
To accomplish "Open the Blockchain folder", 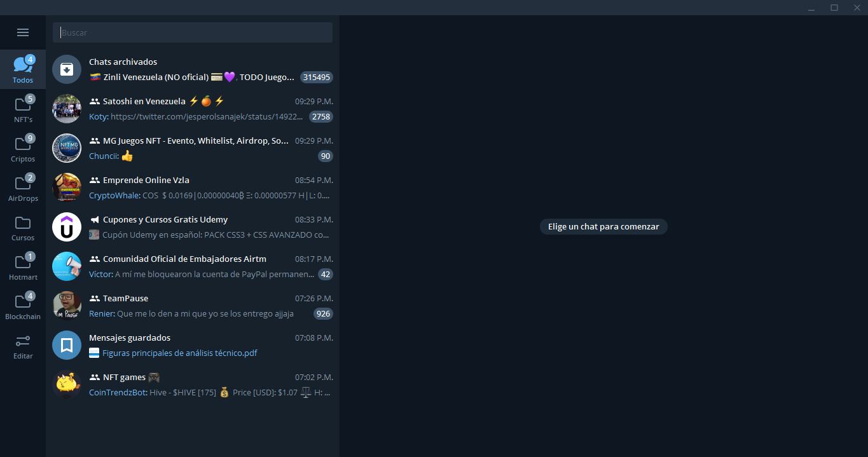I will point(23,306).
